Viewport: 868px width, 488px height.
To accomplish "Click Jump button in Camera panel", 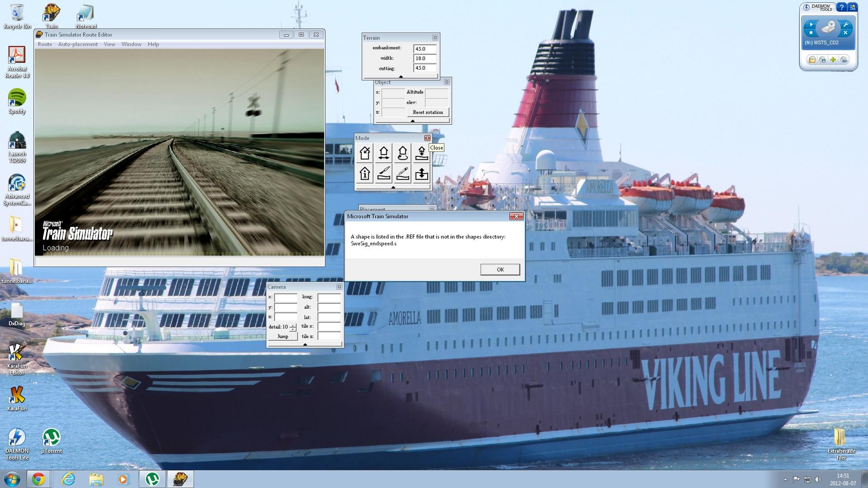I will coord(283,336).
